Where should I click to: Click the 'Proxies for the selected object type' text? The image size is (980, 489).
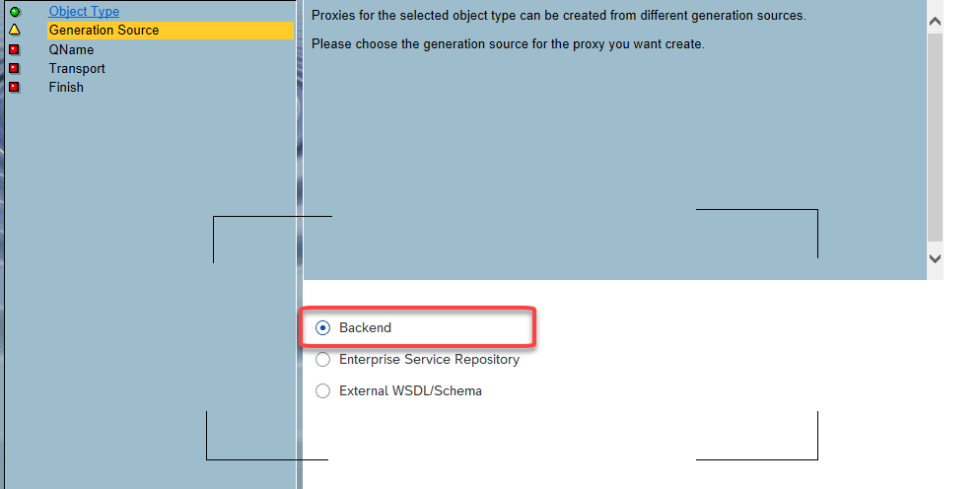[558, 17]
